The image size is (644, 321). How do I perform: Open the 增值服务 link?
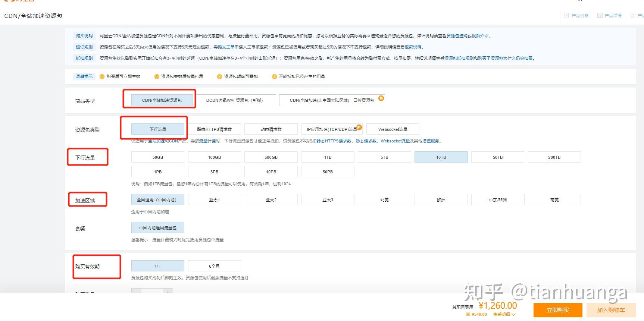431,141
